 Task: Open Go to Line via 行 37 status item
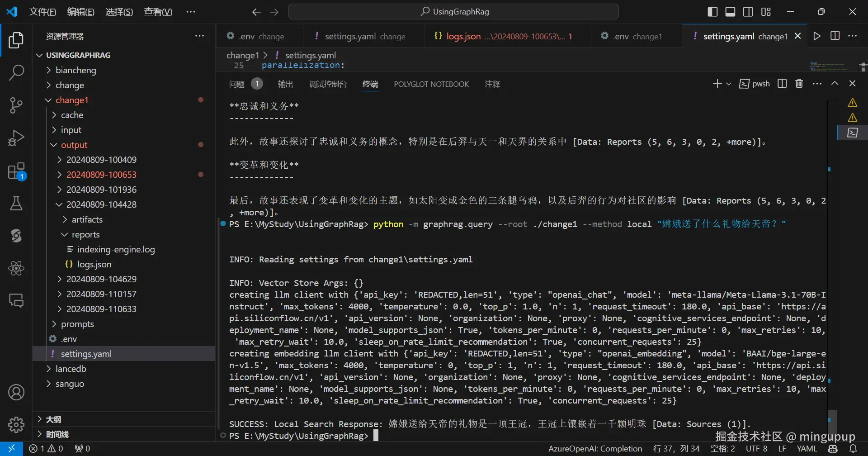[x=676, y=448]
